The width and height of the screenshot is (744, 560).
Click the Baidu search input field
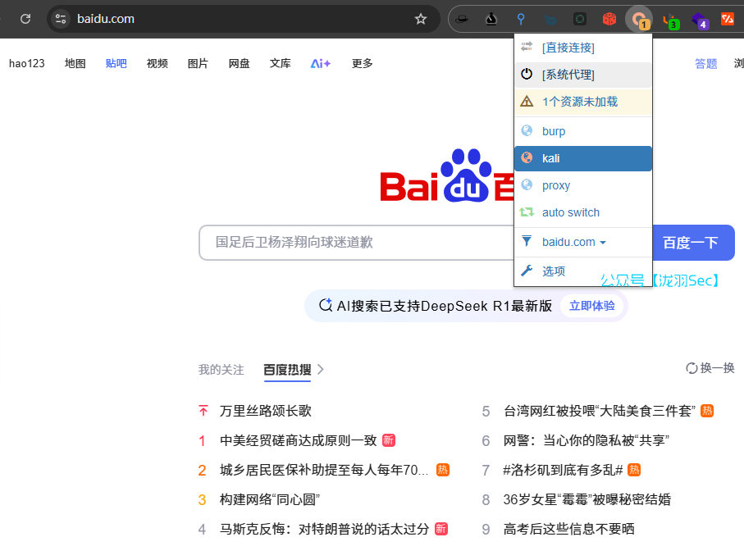point(361,243)
